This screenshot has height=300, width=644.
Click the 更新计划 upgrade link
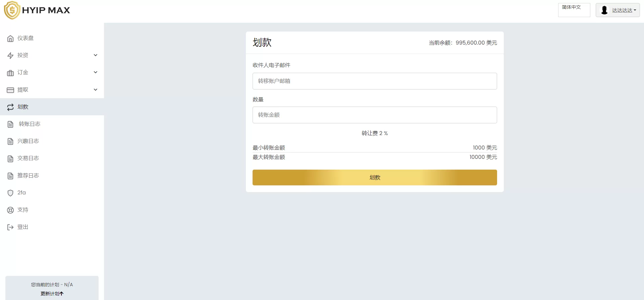coord(52,294)
